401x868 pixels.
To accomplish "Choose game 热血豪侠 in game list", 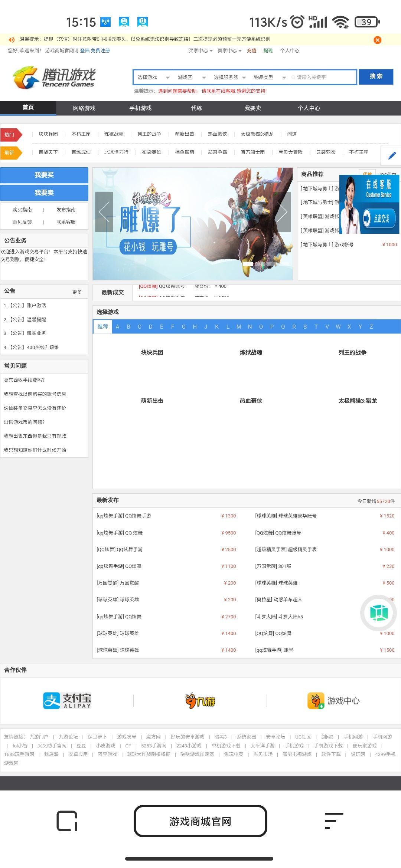I will point(251,401).
